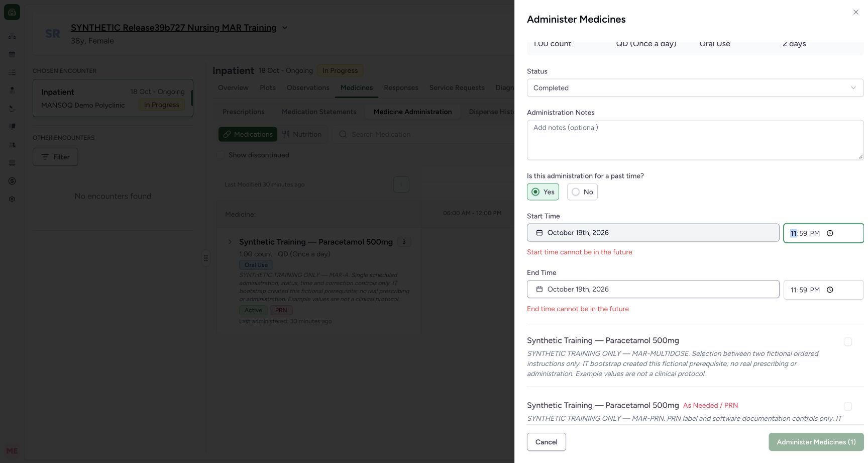Click the calendar icon in Start Time date
This screenshot has height=463, width=868.
pyautogui.click(x=539, y=233)
